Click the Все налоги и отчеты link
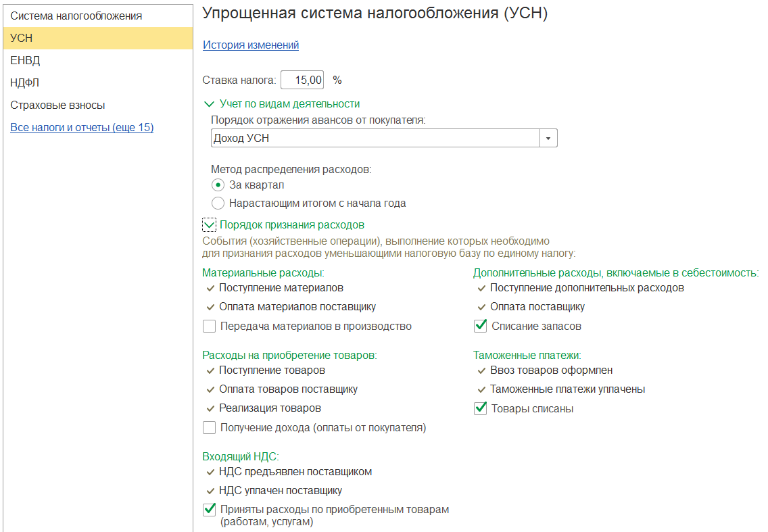768x532 pixels. 82,127
